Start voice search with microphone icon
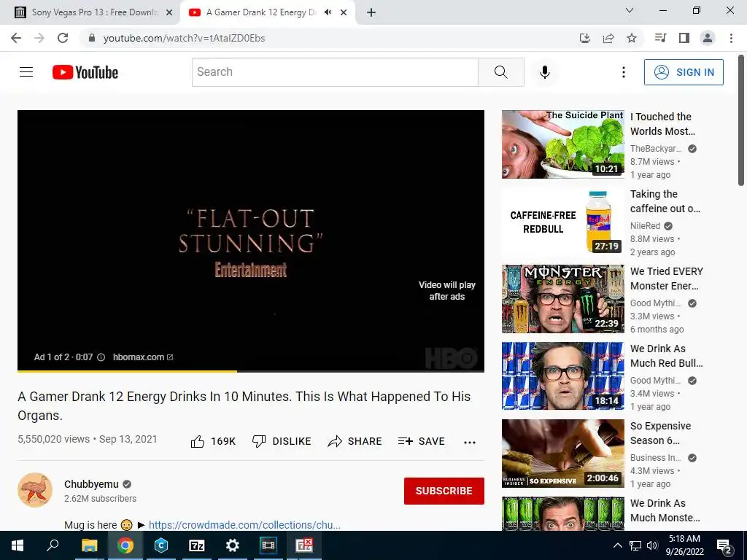The image size is (747, 560). click(x=544, y=72)
